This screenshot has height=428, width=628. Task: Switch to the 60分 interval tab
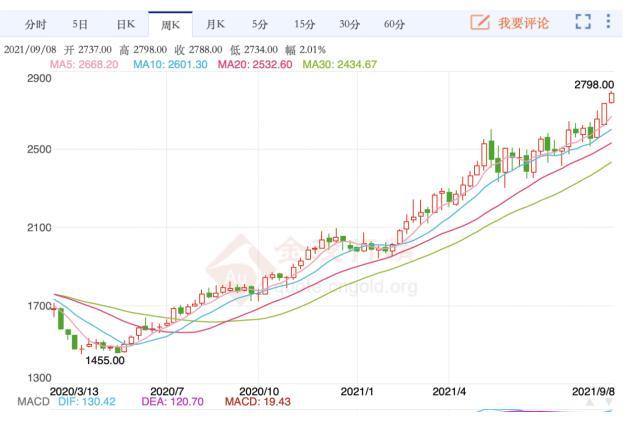[x=394, y=25]
